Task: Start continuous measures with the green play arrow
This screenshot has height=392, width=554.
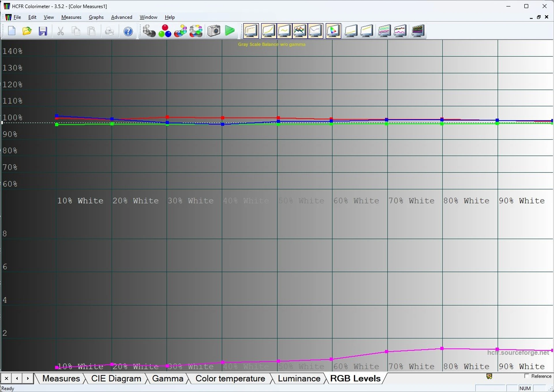Action: pos(230,31)
